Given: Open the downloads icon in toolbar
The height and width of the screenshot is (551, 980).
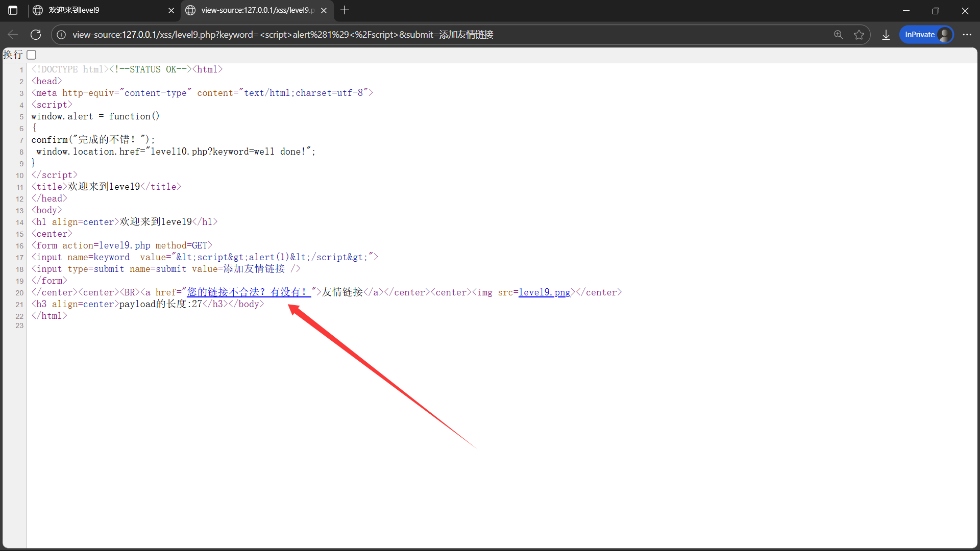Looking at the screenshot, I should pyautogui.click(x=886, y=35).
